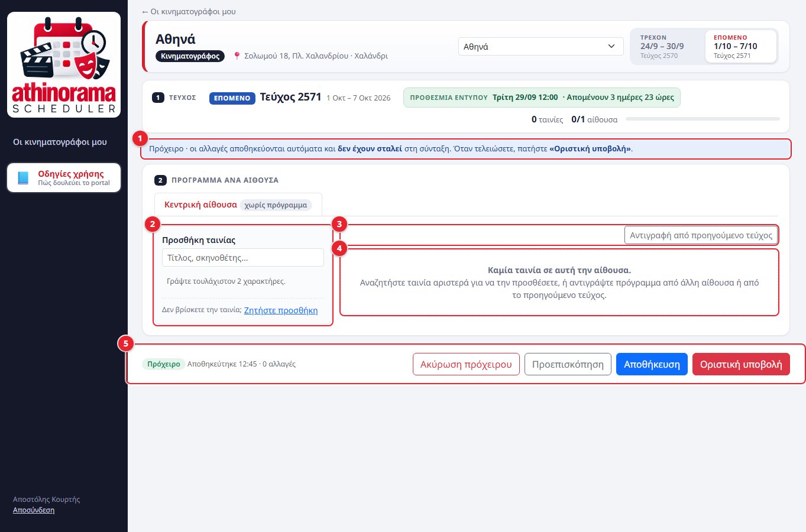Click the Τεύχος 2571 title
This screenshot has width=806, height=532.
[x=290, y=97]
